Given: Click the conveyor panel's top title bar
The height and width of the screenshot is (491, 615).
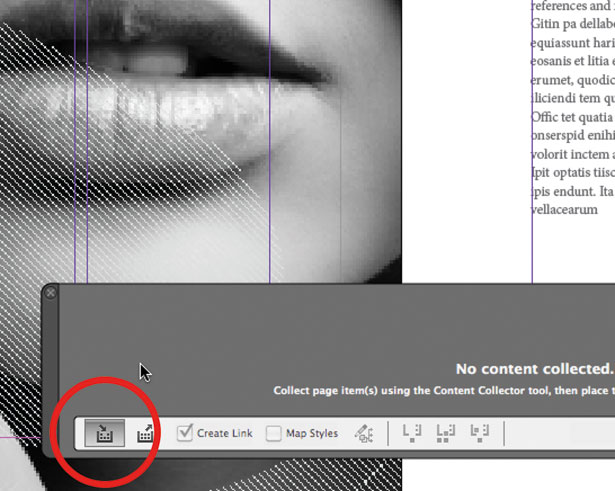Looking at the screenshot, I should tap(330, 292).
